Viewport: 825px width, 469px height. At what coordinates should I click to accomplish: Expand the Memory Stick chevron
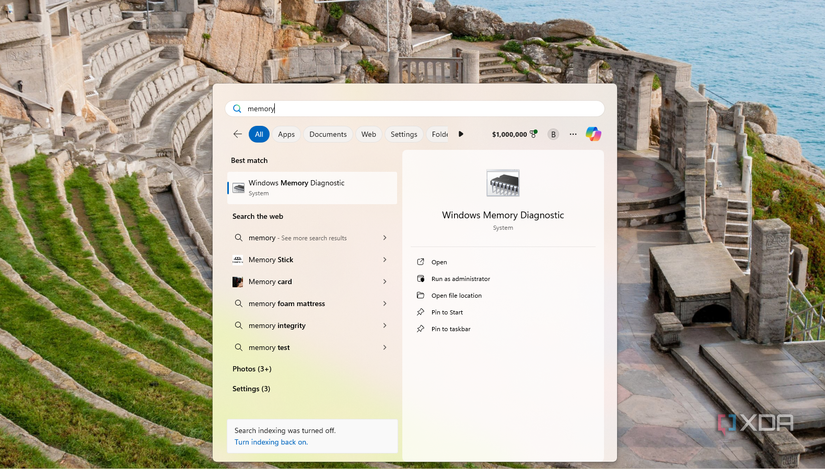(385, 260)
